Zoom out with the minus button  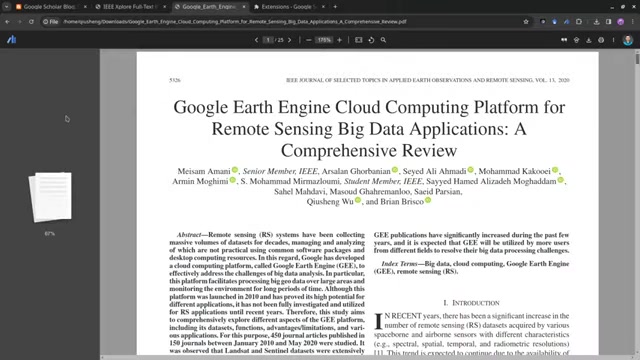point(309,40)
